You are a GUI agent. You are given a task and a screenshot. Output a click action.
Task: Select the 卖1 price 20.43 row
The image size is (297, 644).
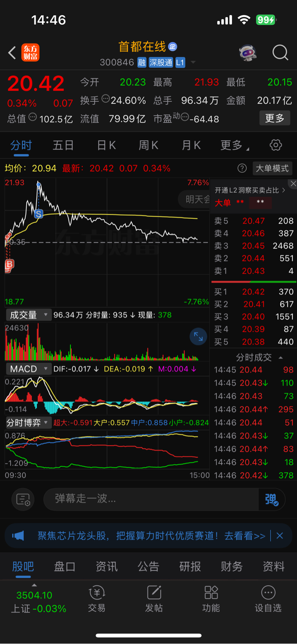tap(254, 271)
